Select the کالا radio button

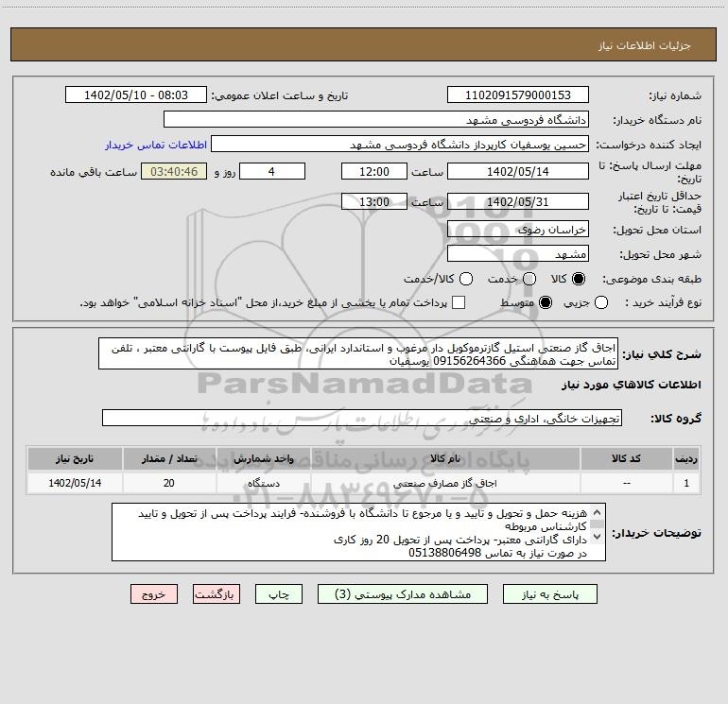579,279
